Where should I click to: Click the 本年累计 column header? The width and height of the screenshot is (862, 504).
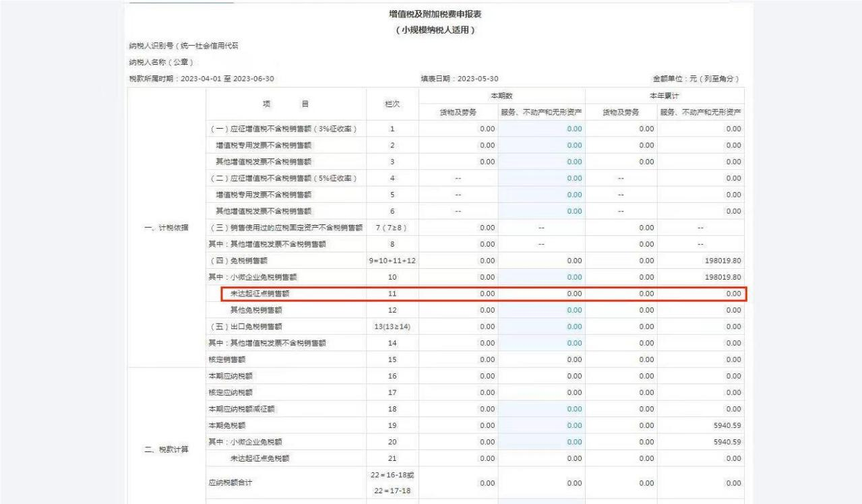tap(667, 96)
